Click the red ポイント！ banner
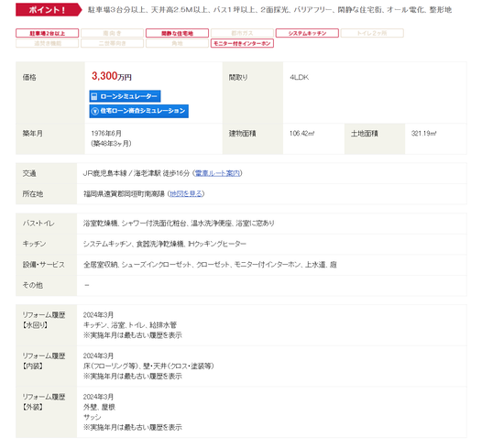 (x=49, y=10)
